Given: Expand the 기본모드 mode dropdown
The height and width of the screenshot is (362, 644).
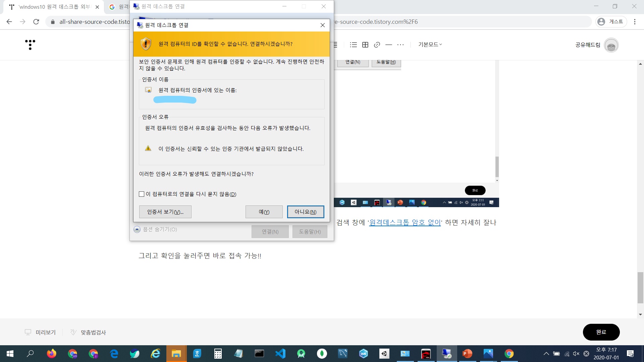Looking at the screenshot, I should (430, 45).
